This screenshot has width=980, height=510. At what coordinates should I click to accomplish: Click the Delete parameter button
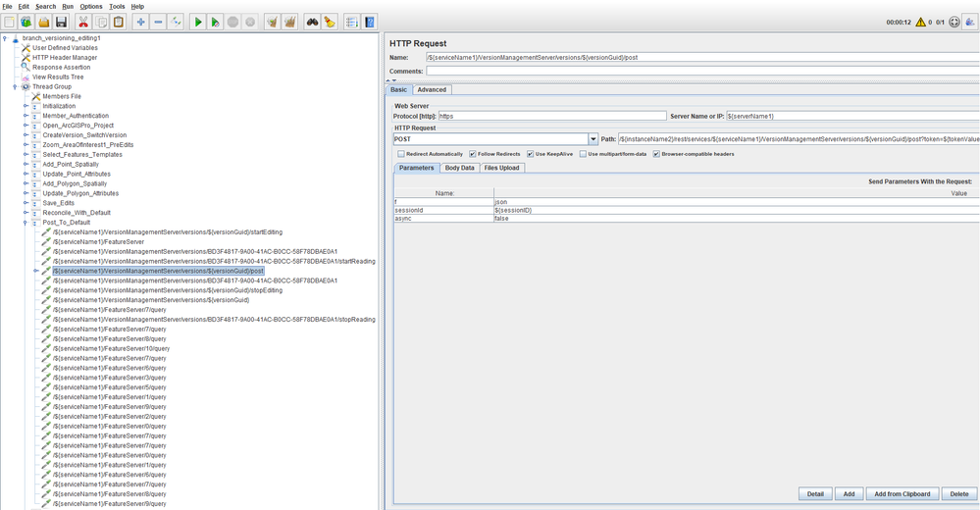958,493
